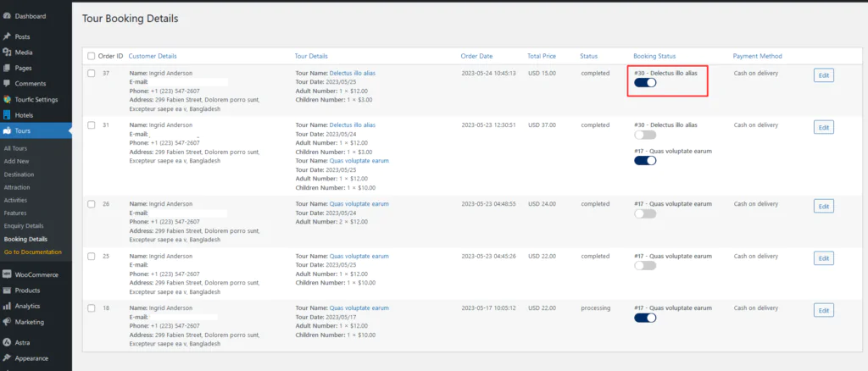The image size is (868, 371).
Task: Click the Appearance paintbrush icon
Action: pos(7,358)
